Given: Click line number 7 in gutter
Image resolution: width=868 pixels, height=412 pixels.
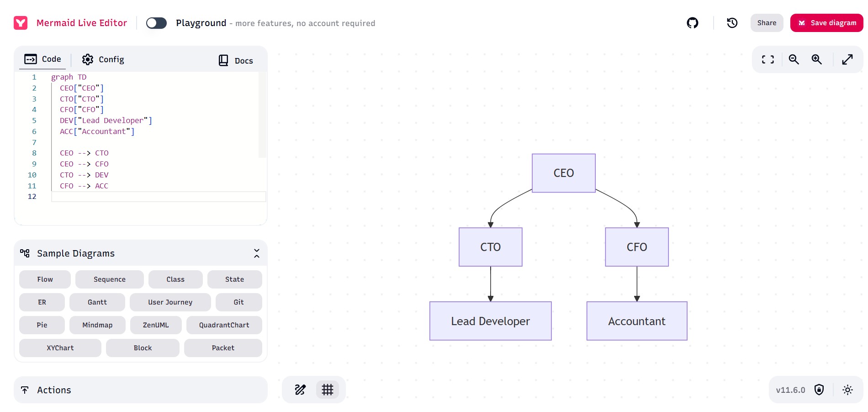Looking at the screenshot, I should [34, 143].
